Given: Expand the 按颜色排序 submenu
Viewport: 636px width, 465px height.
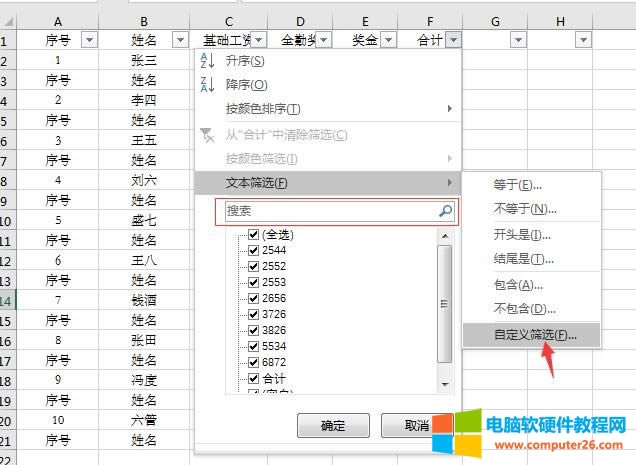Looking at the screenshot, I should [328, 108].
